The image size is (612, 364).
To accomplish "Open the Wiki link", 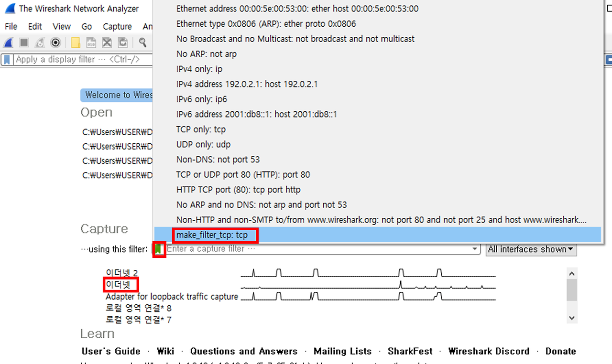I will 165,352.
